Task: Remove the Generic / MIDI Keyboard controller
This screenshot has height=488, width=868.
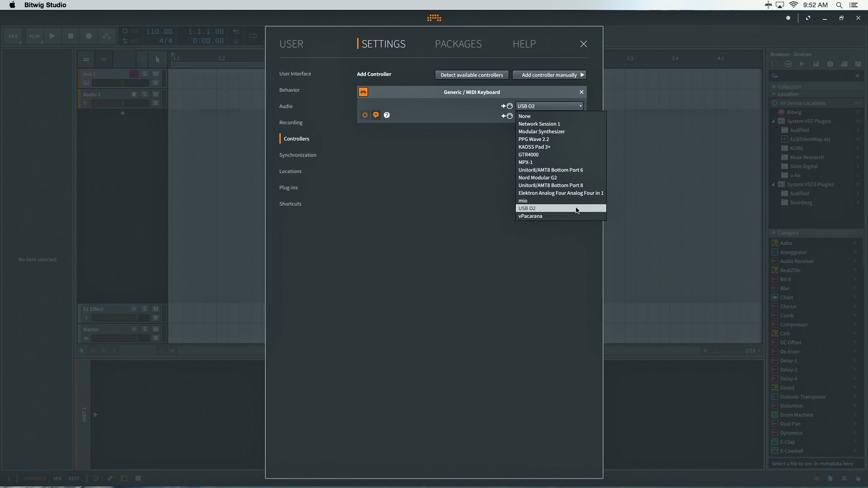Action: point(581,92)
